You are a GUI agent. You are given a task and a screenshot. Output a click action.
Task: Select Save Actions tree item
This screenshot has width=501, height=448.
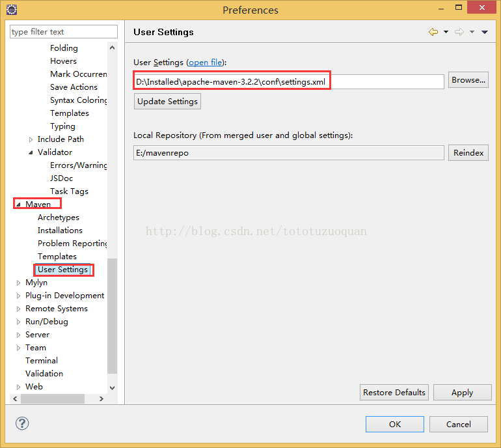74,87
